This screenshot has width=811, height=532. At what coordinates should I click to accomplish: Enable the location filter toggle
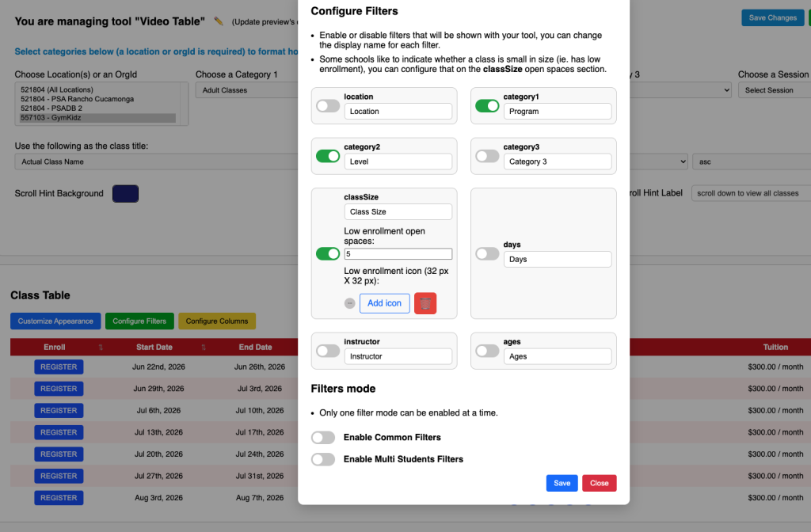coord(328,105)
